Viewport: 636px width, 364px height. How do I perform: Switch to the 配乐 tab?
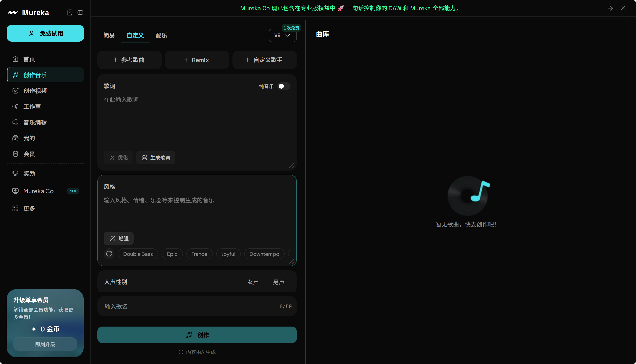click(161, 35)
